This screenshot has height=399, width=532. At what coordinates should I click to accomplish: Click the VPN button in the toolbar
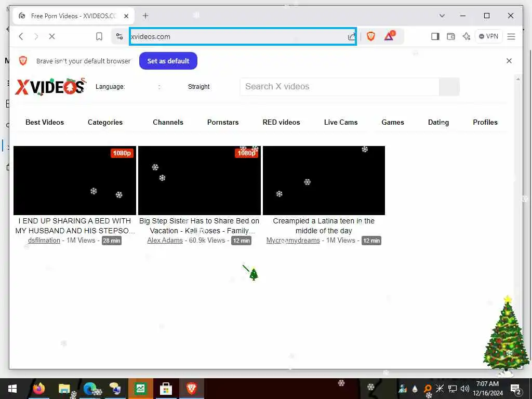pyautogui.click(x=488, y=36)
